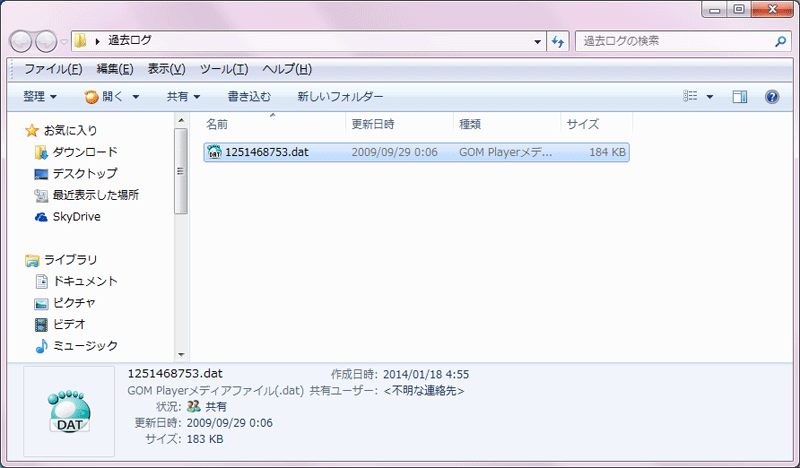Toggle the preview pane button

click(x=740, y=96)
